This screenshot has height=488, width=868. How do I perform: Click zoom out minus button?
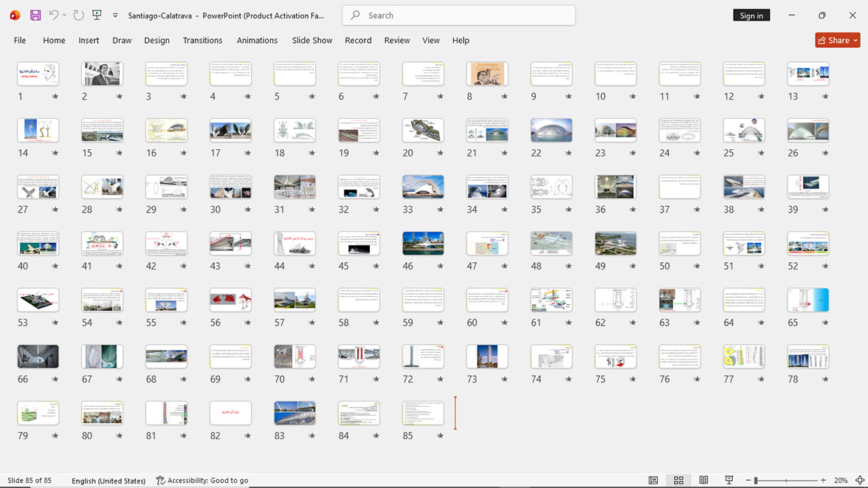pyautogui.click(x=748, y=480)
